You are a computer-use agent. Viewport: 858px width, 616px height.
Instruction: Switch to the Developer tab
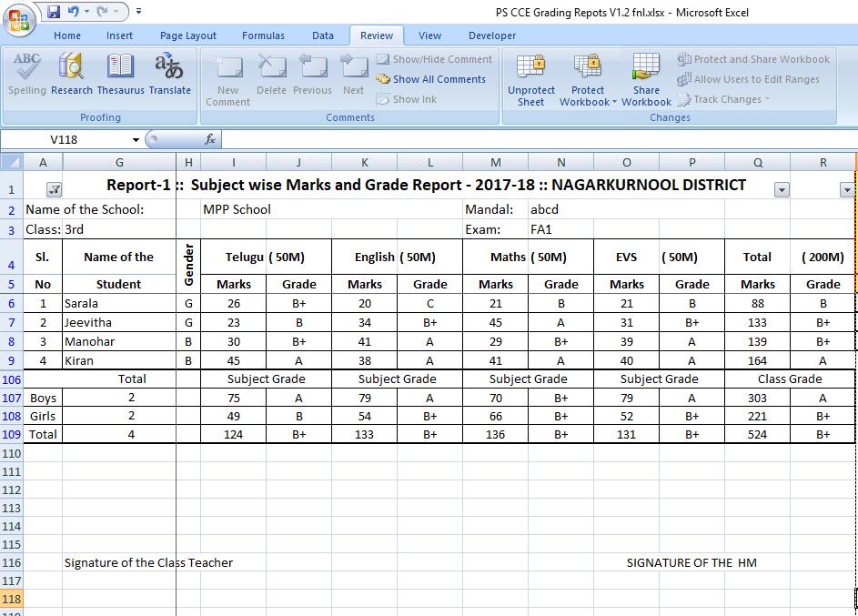tap(491, 35)
